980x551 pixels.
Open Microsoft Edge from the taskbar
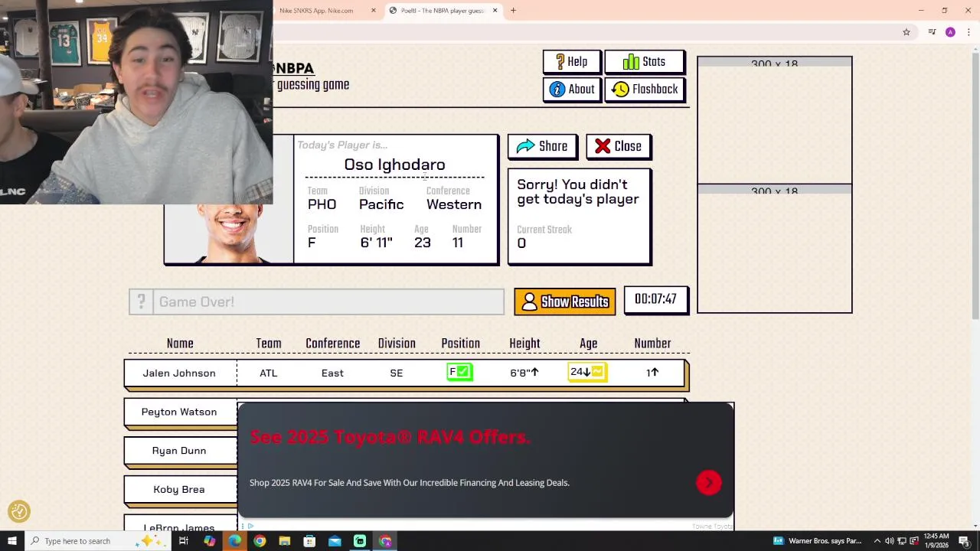234,541
